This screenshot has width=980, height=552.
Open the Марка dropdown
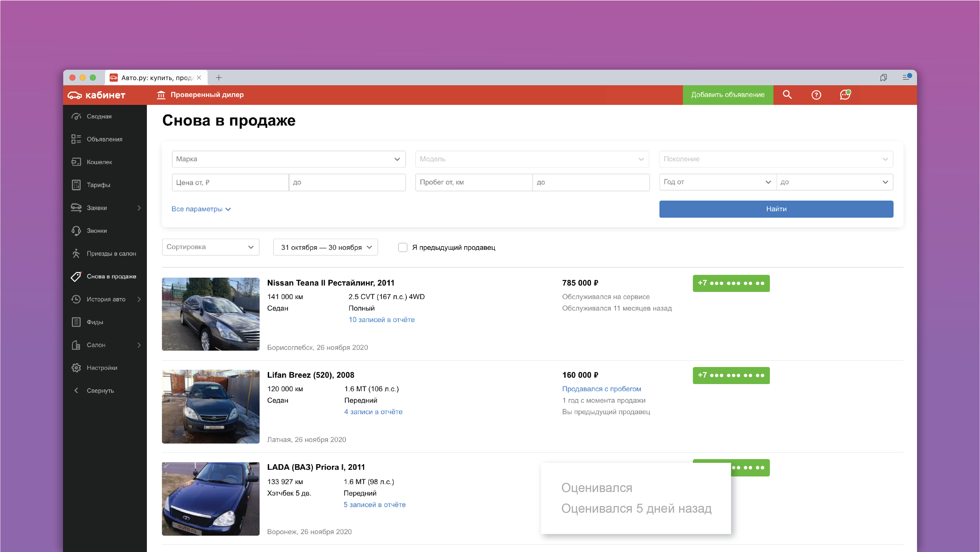[x=289, y=159]
